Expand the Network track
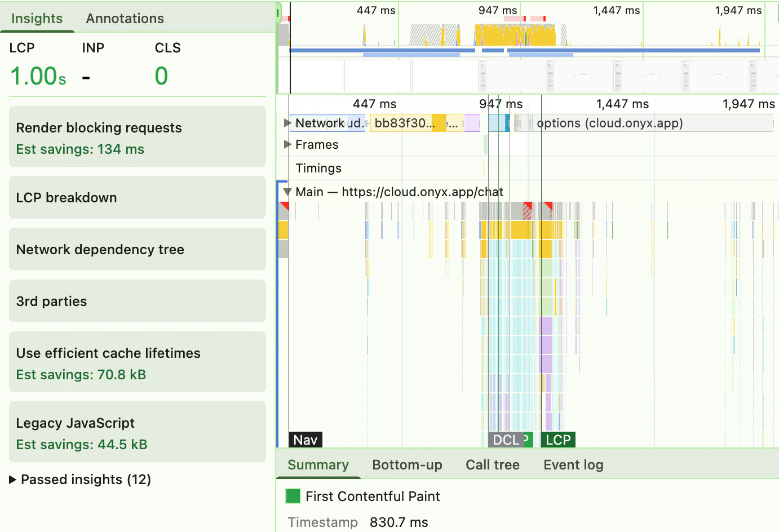 pos(287,123)
